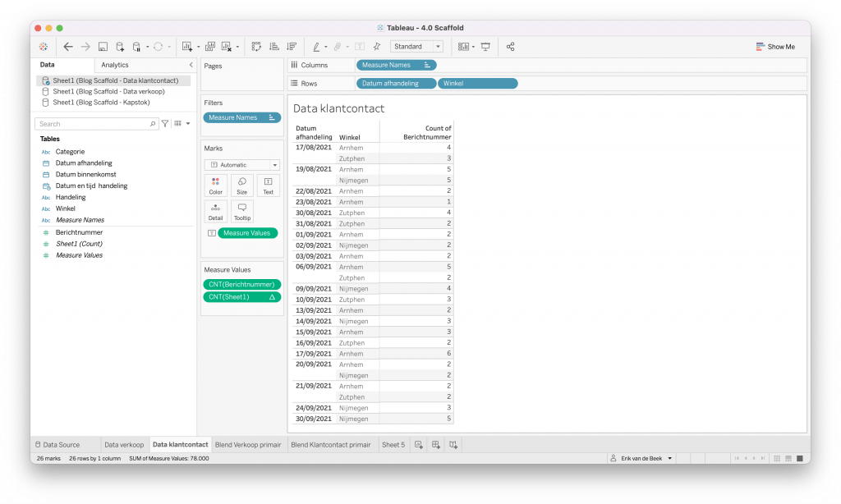The height and width of the screenshot is (504, 841).
Task: Click the Undo back arrow
Action: tap(68, 47)
